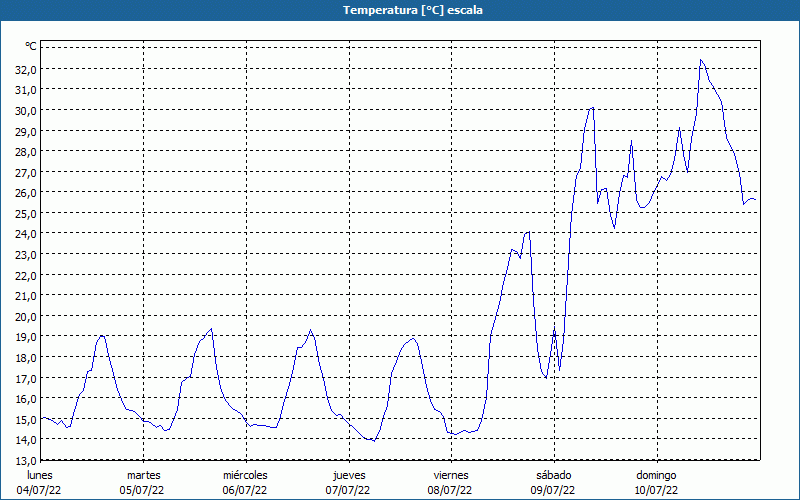
Task: Click the 06/07/22 date label
Action: coord(245,490)
